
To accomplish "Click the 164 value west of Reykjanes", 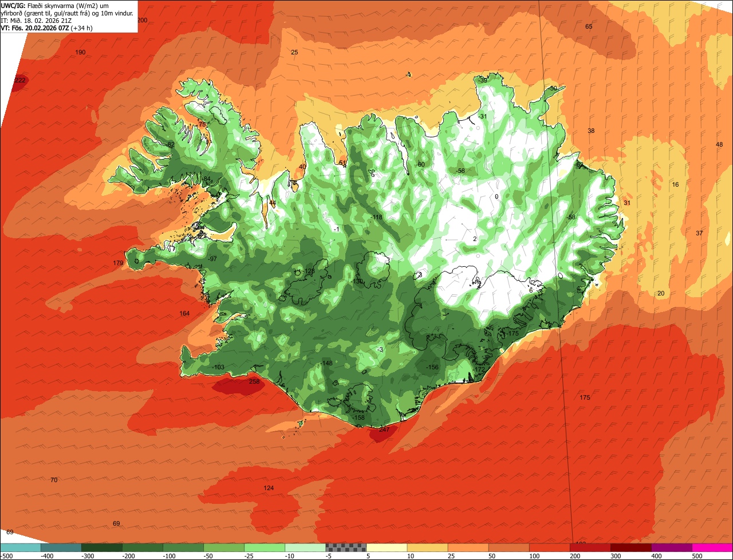I will coord(184,313).
